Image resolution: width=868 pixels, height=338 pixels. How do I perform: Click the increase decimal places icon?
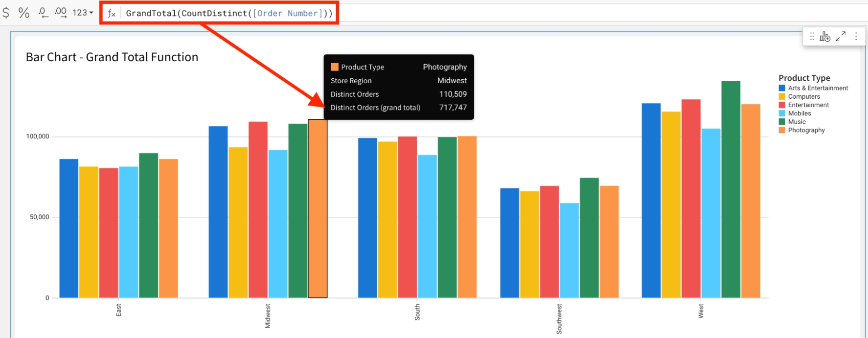click(61, 12)
